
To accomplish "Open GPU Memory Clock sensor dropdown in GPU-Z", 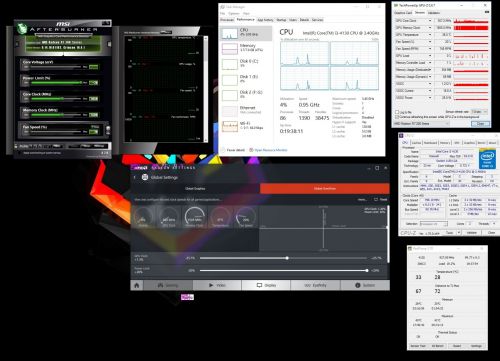I will [x=430, y=28].
